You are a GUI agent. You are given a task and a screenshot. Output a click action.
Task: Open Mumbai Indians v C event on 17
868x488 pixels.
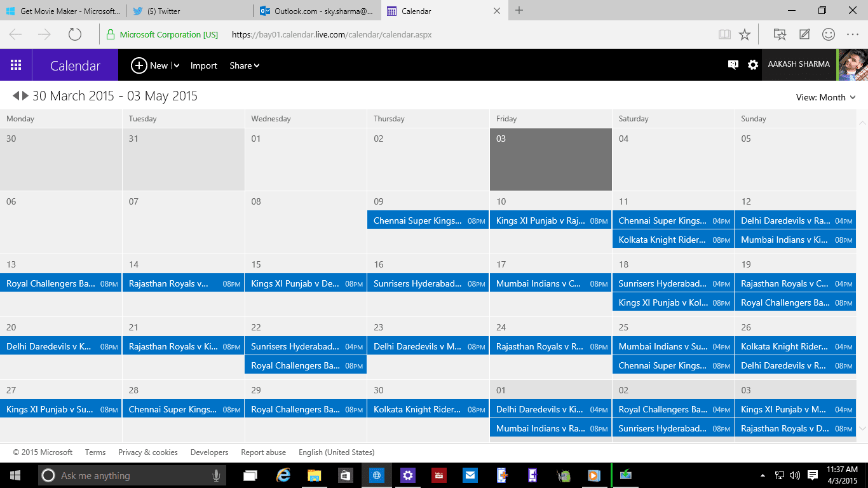coord(551,283)
